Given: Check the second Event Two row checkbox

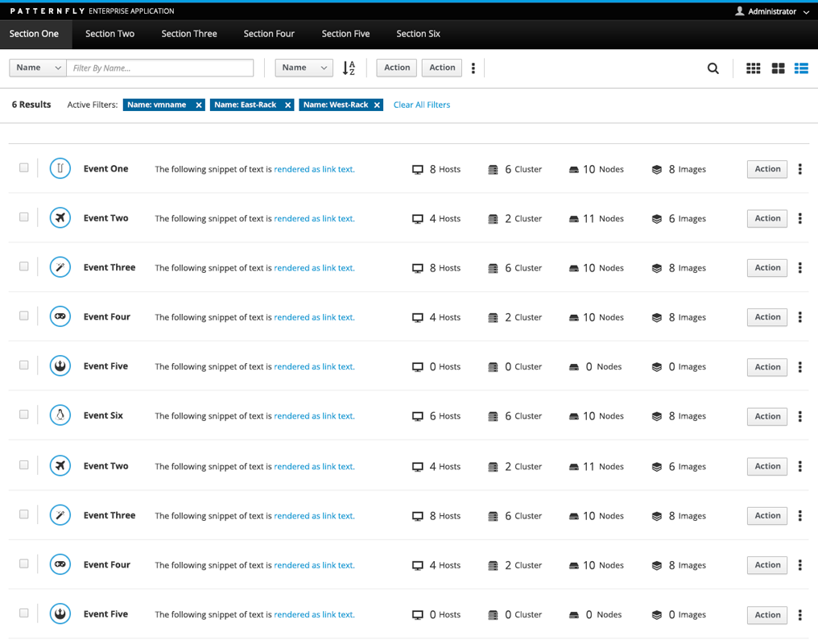Looking at the screenshot, I should coord(24,464).
